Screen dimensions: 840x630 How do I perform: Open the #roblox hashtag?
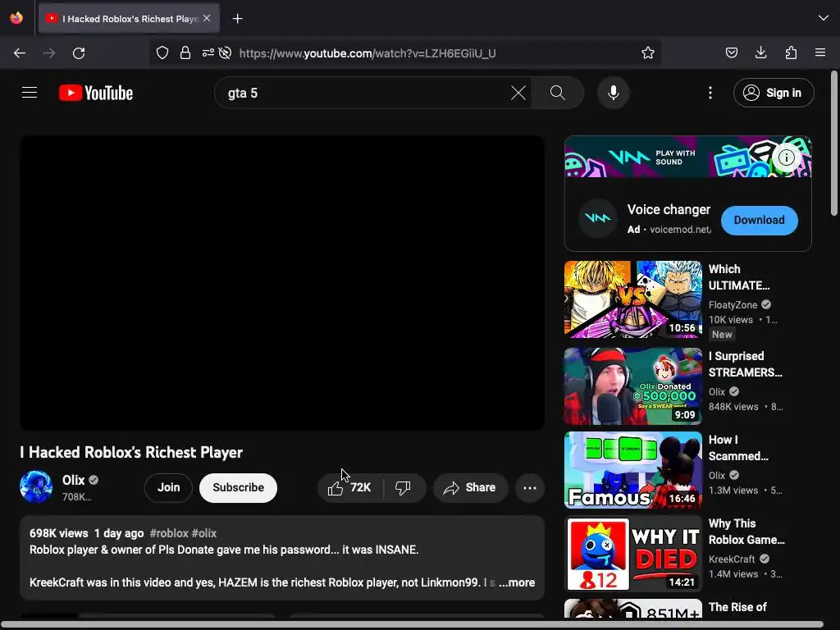[x=169, y=533]
